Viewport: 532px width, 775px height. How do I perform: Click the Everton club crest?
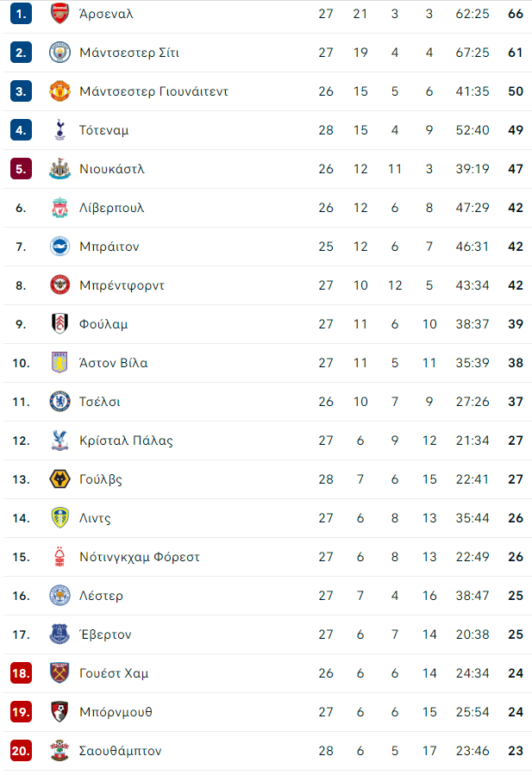[59, 634]
